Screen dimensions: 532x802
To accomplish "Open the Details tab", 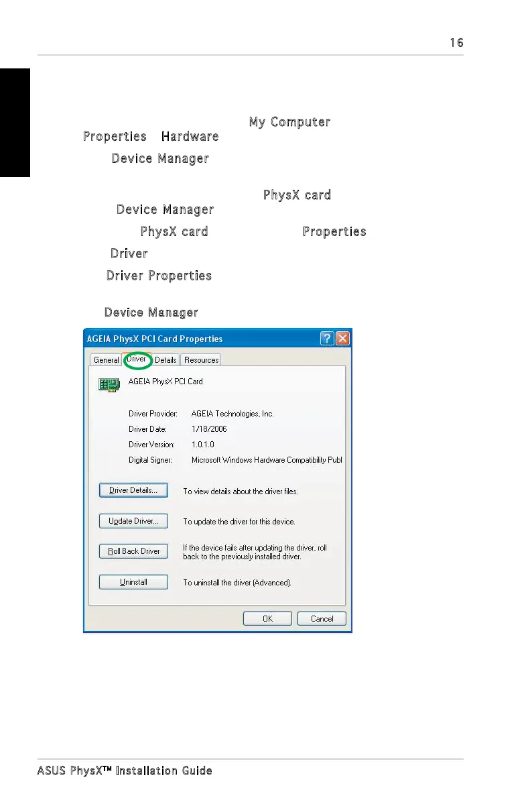I will 165,360.
